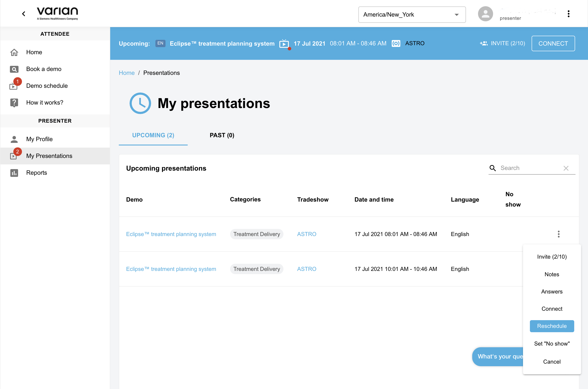Click the Home house icon in sidebar

[14, 52]
